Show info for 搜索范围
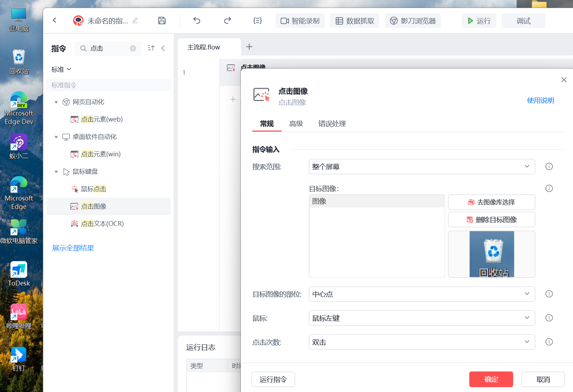The height and width of the screenshot is (392, 573). pyautogui.click(x=549, y=166)
